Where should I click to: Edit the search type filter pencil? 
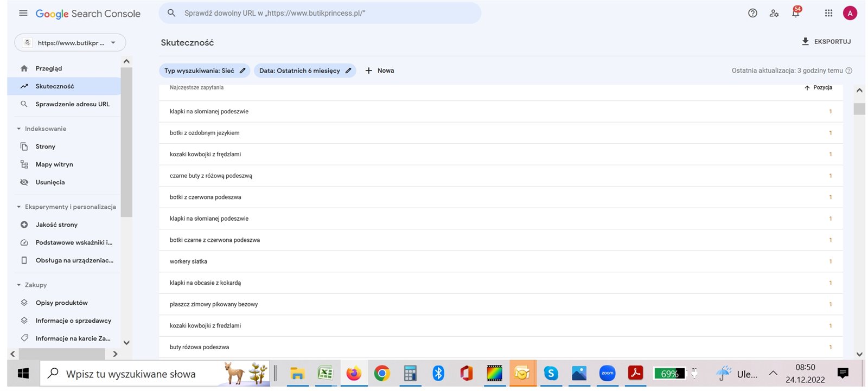(x=242, y=70)
